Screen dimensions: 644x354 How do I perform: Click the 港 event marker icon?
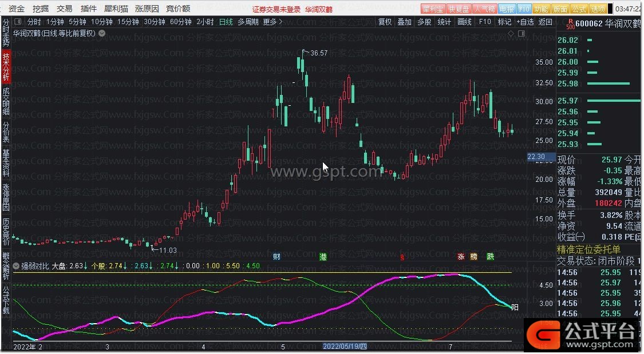point(323,257)
